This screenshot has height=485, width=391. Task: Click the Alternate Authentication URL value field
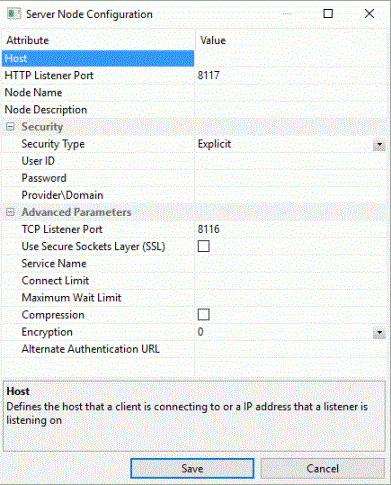click(x=291, y=349)
